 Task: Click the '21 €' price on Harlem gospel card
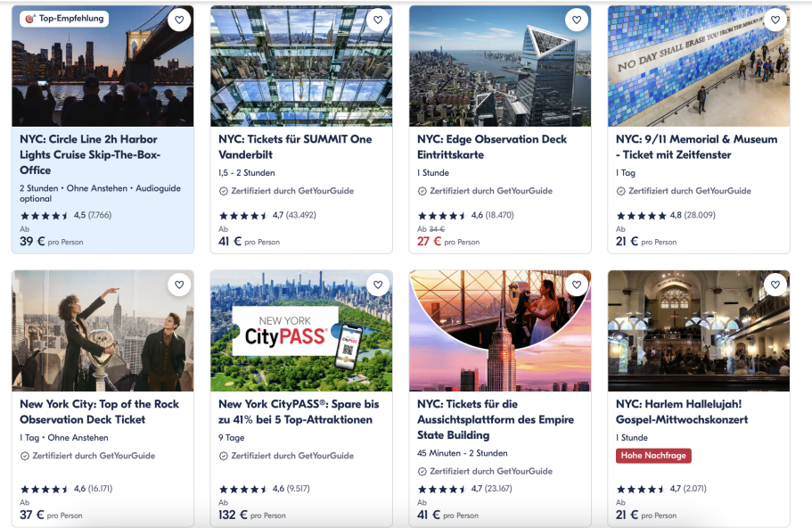click(x=627, y=515)
